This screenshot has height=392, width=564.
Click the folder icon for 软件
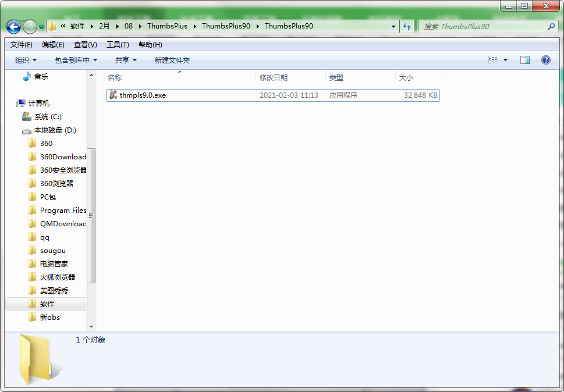33,304
